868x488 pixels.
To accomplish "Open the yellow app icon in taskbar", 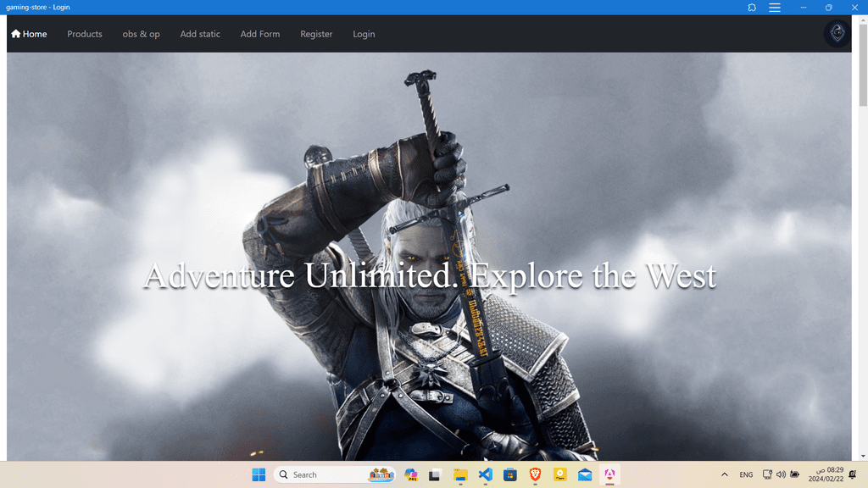I will coord(560,474).
